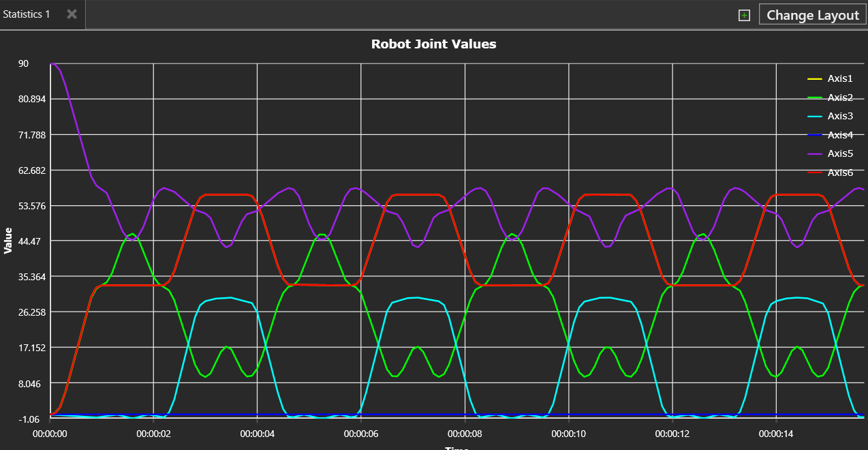Click the 62.682 y-axis tick label
Viewport: 868px width, 450px height.
(x=31, y=170)
